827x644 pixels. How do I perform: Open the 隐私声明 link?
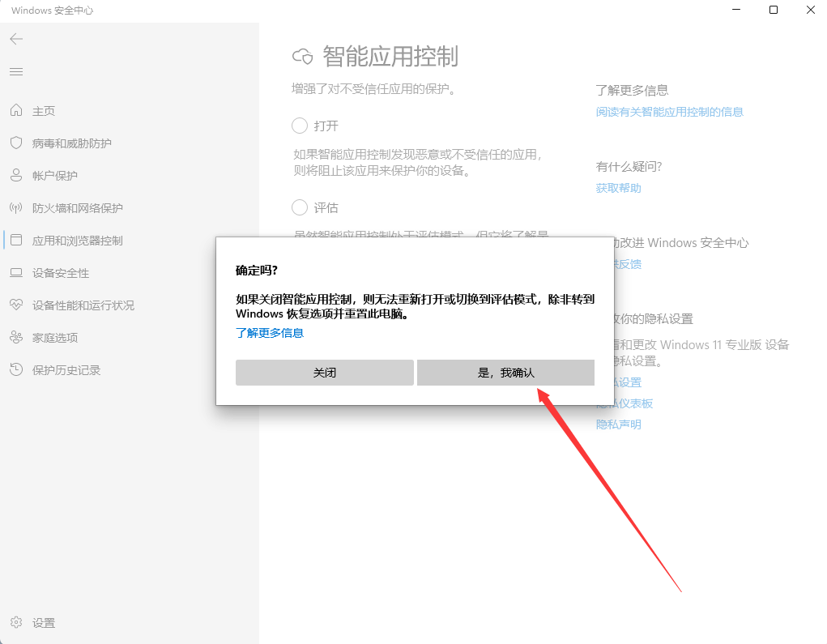pos(618,424)
